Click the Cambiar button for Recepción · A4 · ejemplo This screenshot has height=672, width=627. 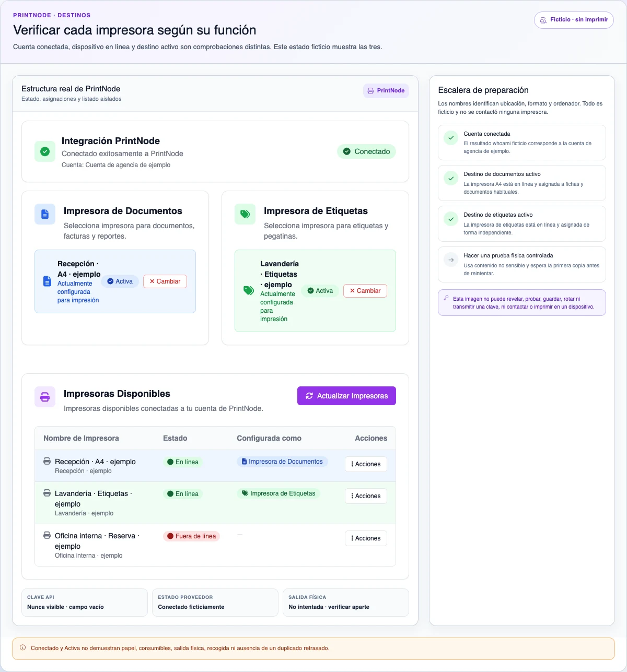165,281
